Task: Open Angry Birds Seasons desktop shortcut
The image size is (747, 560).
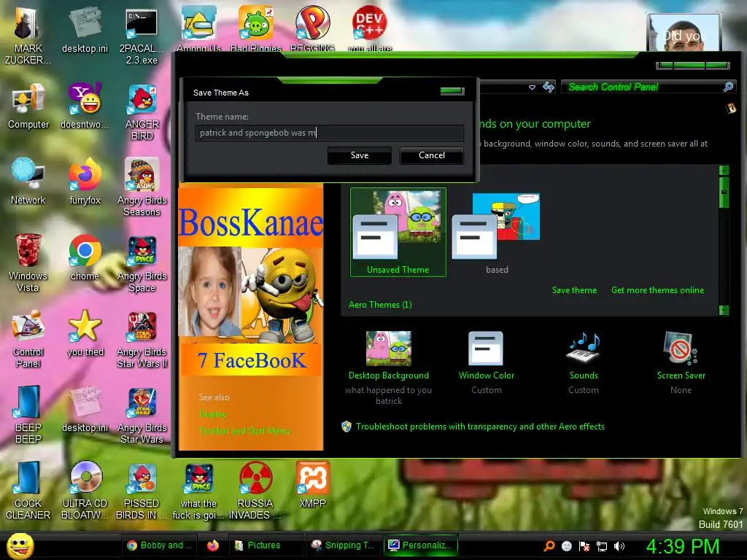Action: 142,187
